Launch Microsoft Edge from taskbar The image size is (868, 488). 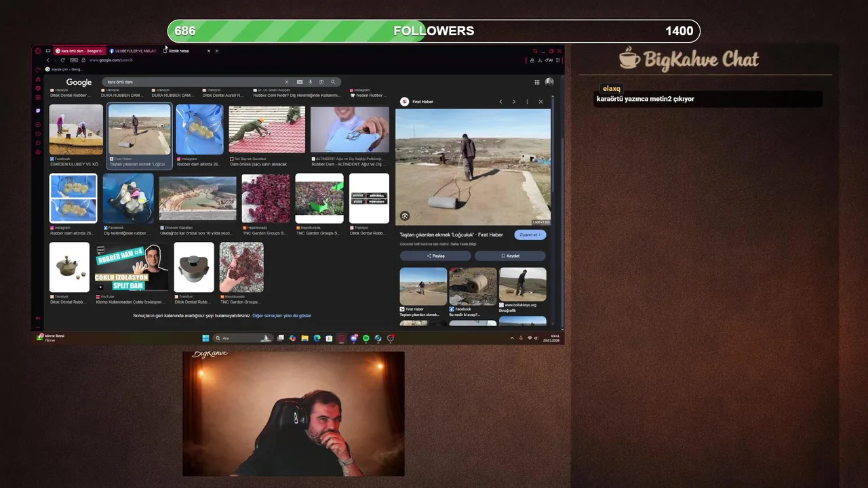[x=317, y=338]
